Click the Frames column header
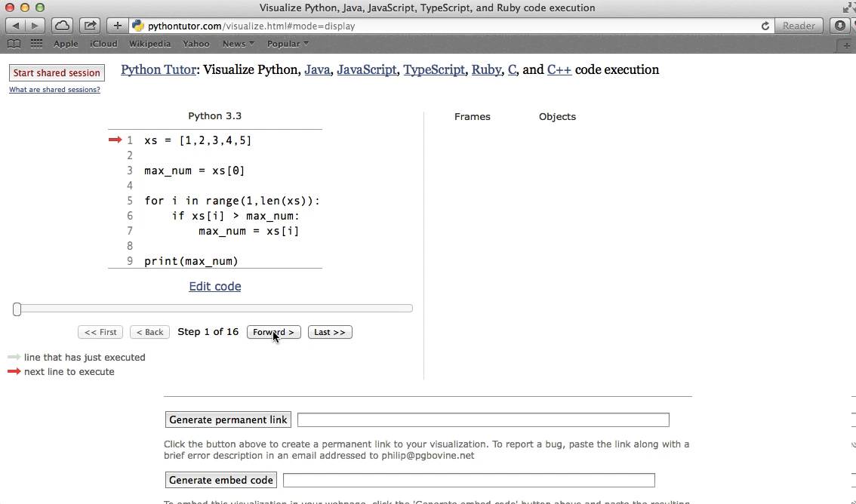The width and height of the screenshot is (856, 504). pyautogui.click(x=473, y=117)
